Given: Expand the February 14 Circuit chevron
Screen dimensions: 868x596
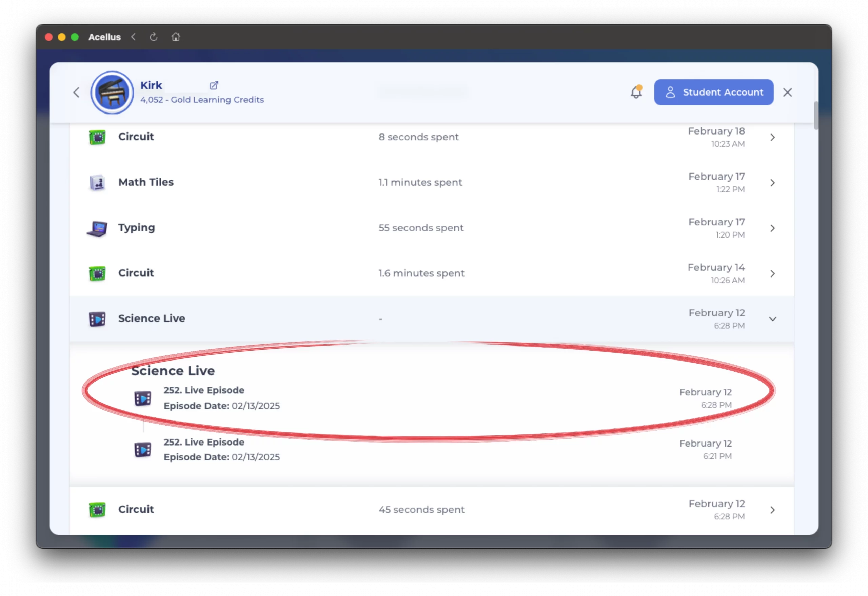Looking at the screenshot, I should point(772,274).
